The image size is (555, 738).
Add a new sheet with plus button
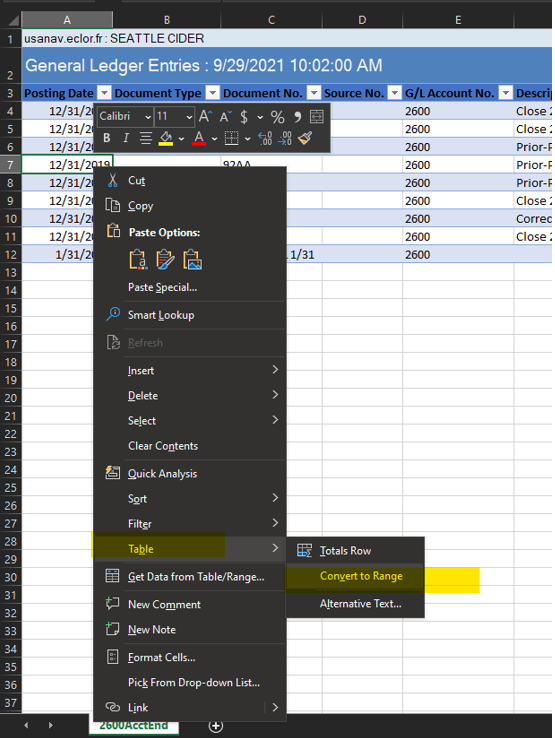click(x=216, y=726)
